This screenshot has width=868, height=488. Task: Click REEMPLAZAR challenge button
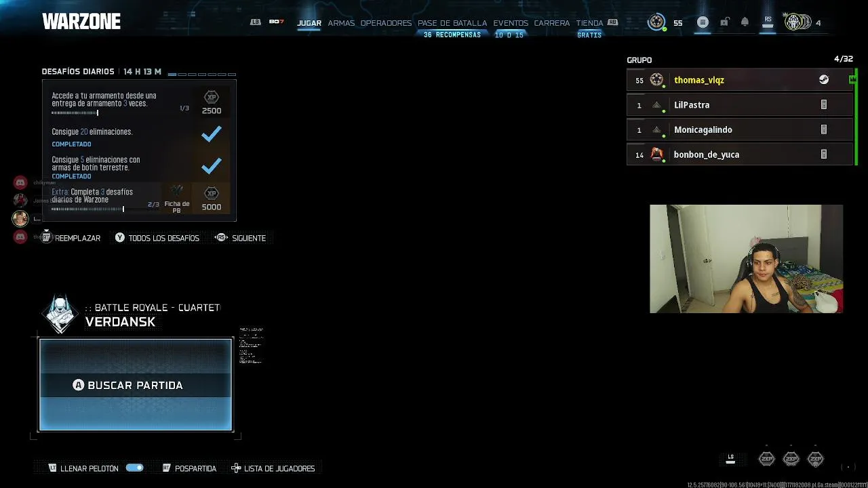coord(71,238)
